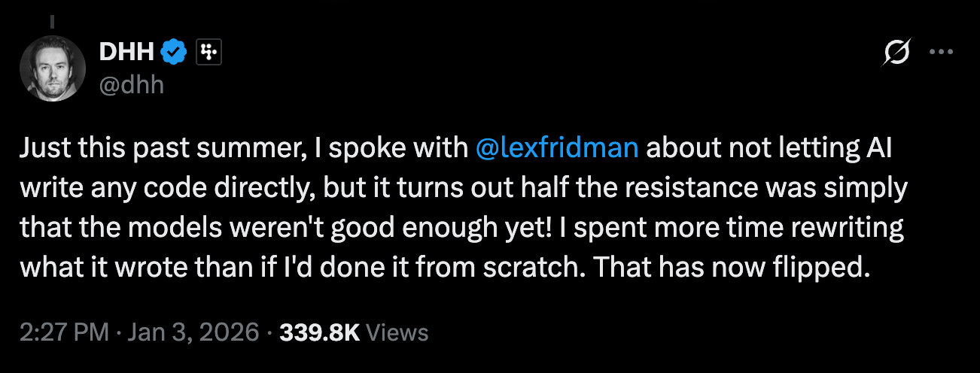Screen dimensions: 980x373
Task: Click the Jan 3, 2026 date
Action: [192, 332]
